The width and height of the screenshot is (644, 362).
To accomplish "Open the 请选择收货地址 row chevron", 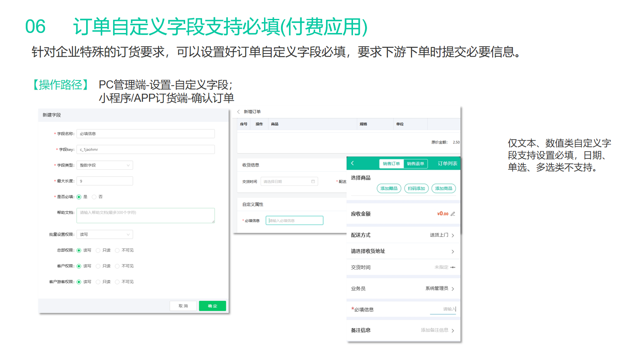I will coord(453,252).
